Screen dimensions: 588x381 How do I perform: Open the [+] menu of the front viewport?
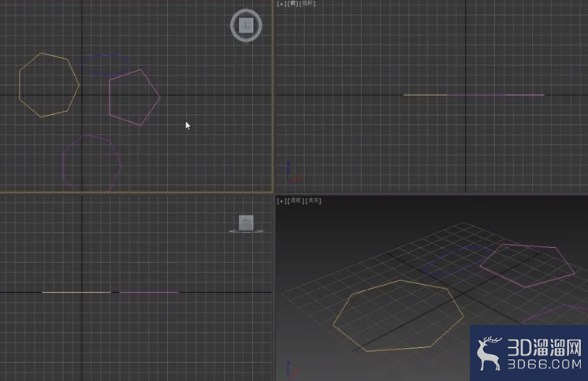281,4
